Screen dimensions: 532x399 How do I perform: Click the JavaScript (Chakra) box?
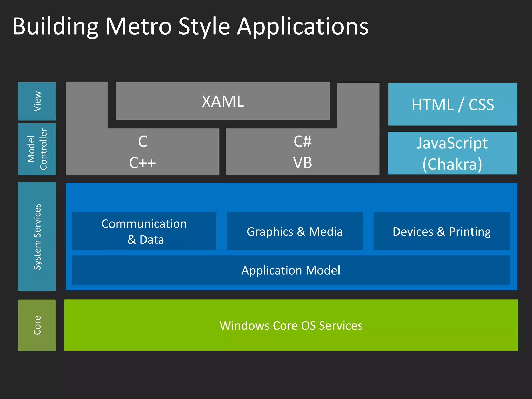(x=452, y=153)
